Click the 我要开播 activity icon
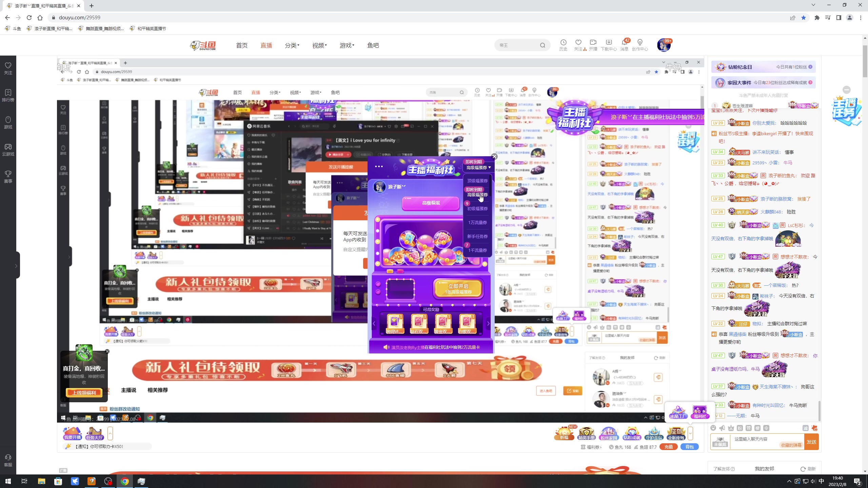This screenshot has height=488, width=868. pyautogui.click(x=73, y=433)
